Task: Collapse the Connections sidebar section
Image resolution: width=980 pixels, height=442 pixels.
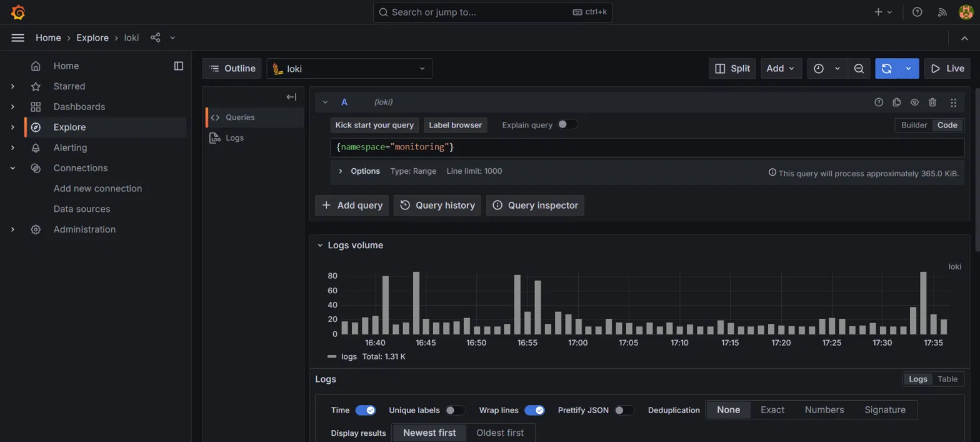Action: pyautogui.click(x=12, y=168)
